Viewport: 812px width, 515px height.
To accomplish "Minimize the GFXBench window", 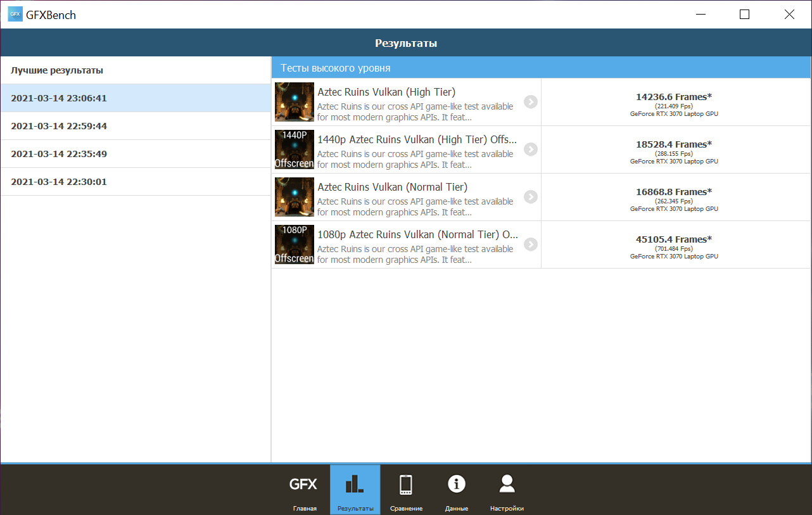I will (x=700, y=14).
